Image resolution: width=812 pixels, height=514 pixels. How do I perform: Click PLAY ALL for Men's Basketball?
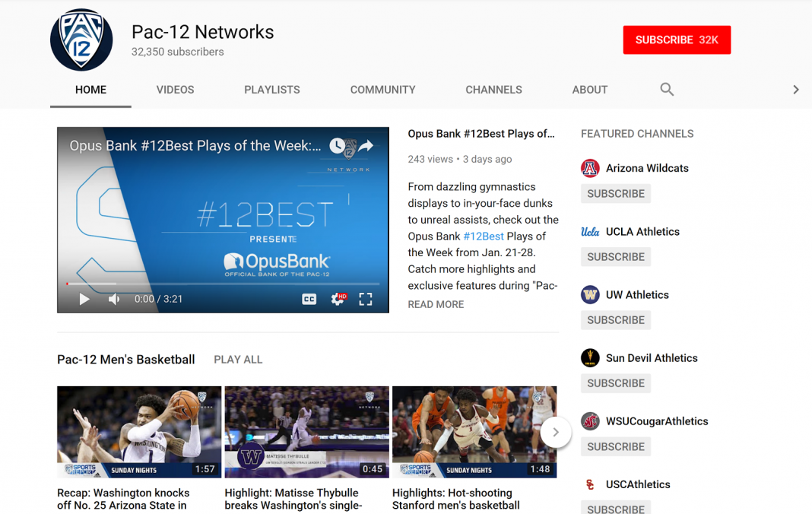pos(238,360)
